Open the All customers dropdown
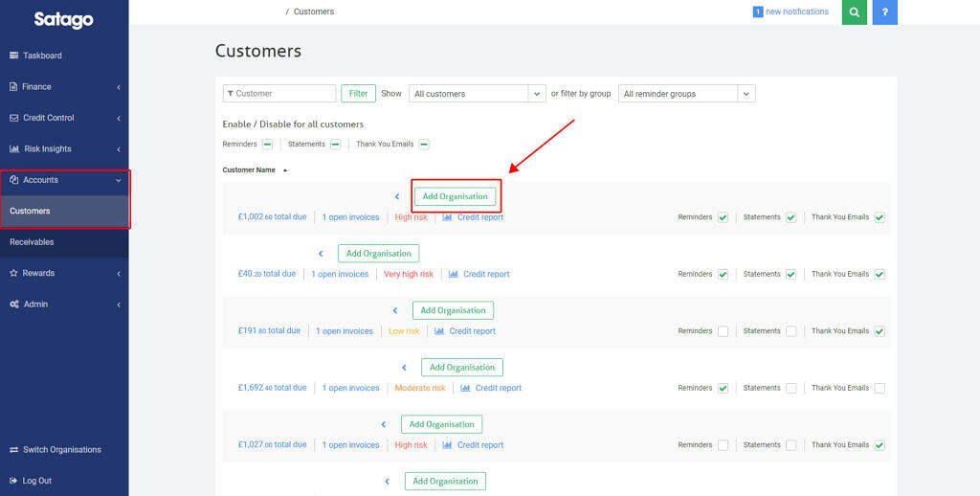 477,94
